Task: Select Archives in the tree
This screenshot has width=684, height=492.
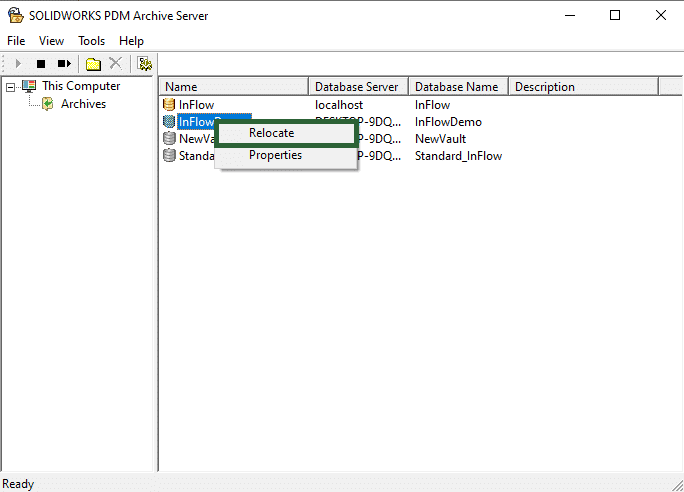Action: coord(83,104)
